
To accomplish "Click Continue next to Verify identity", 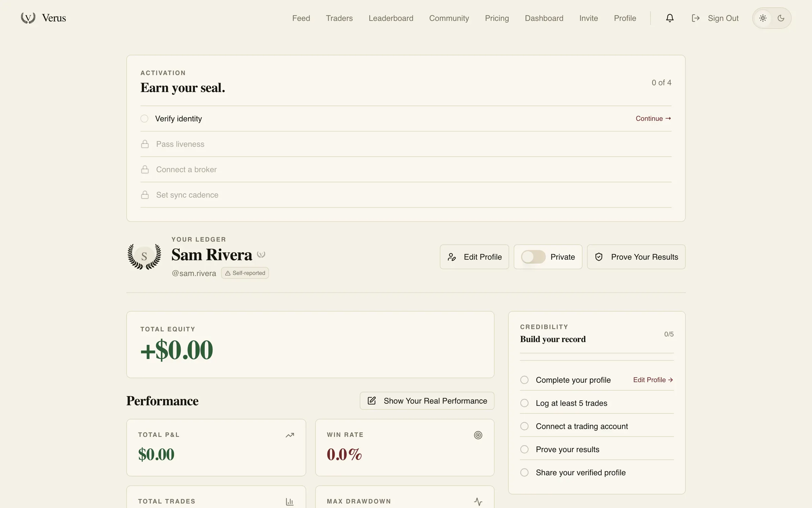I will click(653, 119).
